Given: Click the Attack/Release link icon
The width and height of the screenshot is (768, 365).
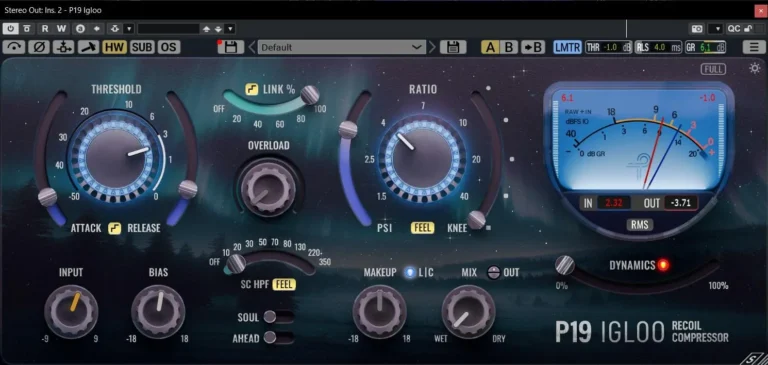Looking at the screenshot, I should [115, 228].
